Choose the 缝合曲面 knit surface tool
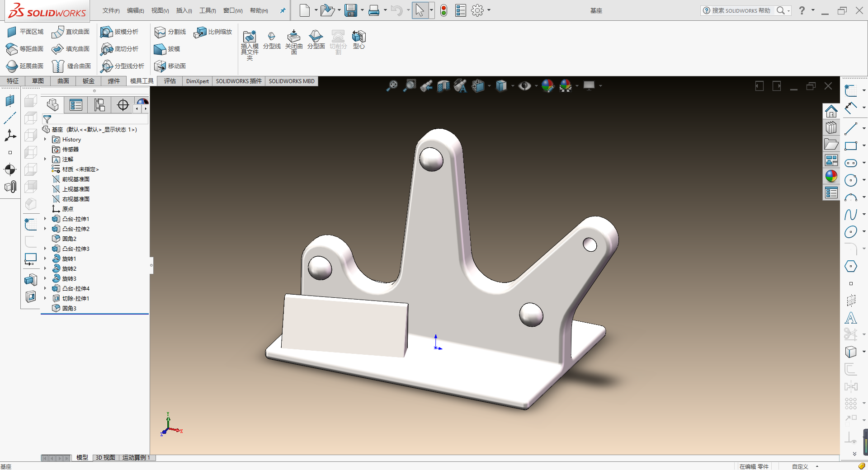This screenshot has height=470, width=868. 71,66
